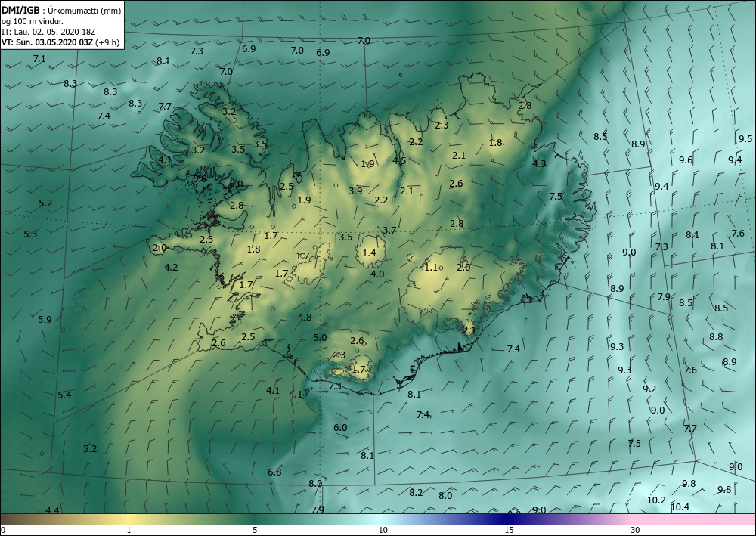Click the 4.5 value on the map
Image resolution: width=756 pixels, height=536 pixels.
(x=399, y=160)
